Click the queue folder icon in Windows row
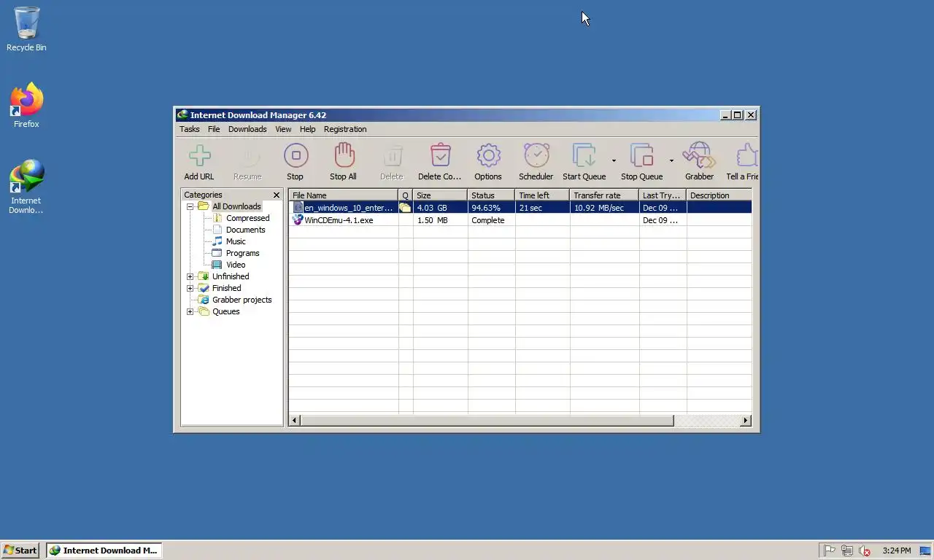 pyautogui.click(x=405, y=208)
